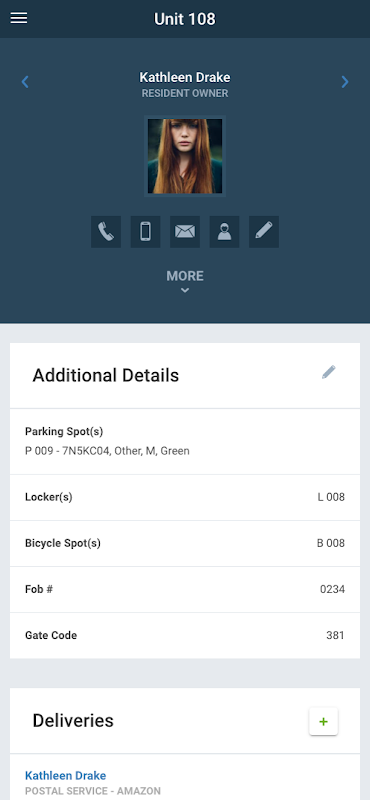Select the Gate Code 381 row
The width and height of the screenshot is (370, 800).
(185, 635)
